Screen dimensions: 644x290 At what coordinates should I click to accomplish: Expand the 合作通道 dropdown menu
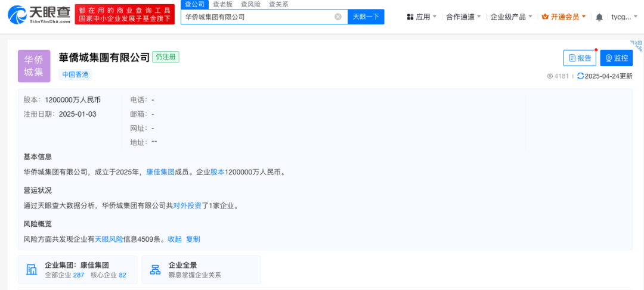tap(464, 17)
